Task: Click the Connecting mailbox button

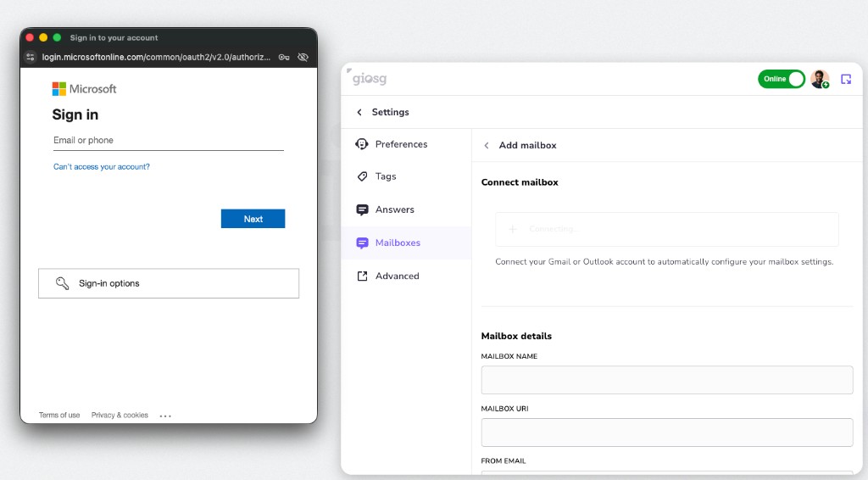Action: pyautogui.click(x=666, y=229)
